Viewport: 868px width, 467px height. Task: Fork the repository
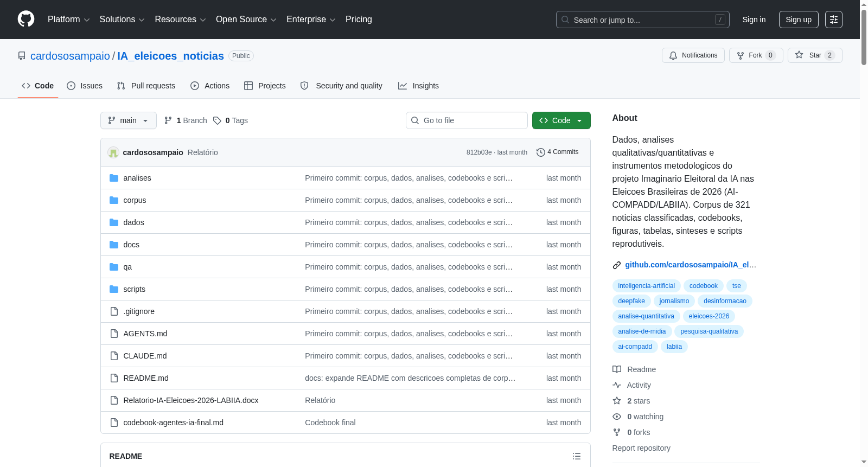pos(756,55)
